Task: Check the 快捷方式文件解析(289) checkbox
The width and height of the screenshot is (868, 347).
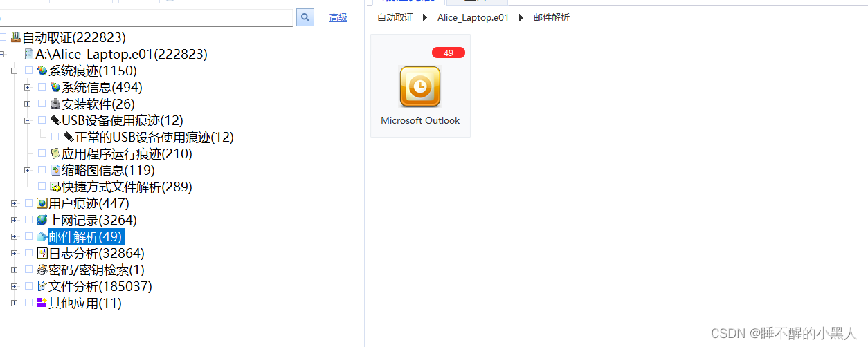Action: tap(42, 187)
